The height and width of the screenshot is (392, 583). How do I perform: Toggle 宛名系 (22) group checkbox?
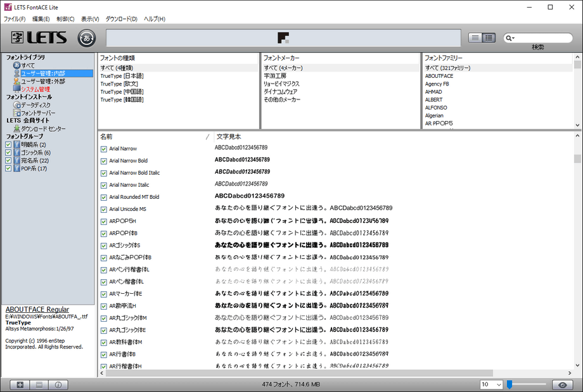[8, 160]
